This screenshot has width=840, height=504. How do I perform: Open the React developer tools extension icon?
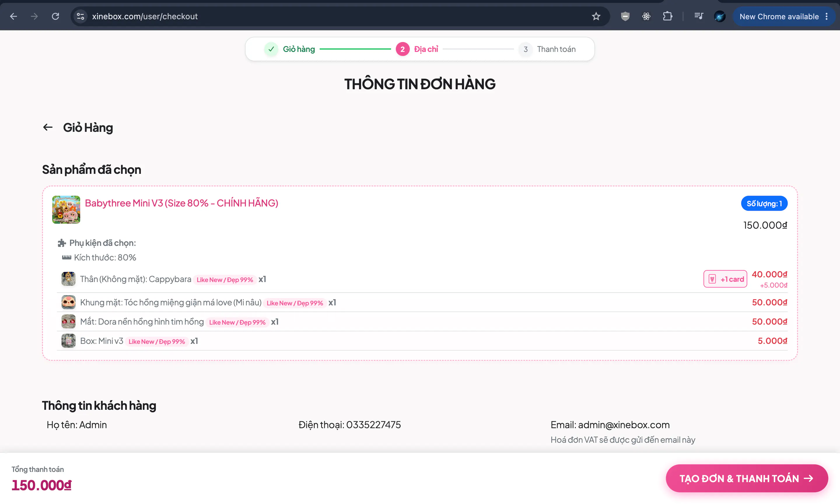[646, 16]
